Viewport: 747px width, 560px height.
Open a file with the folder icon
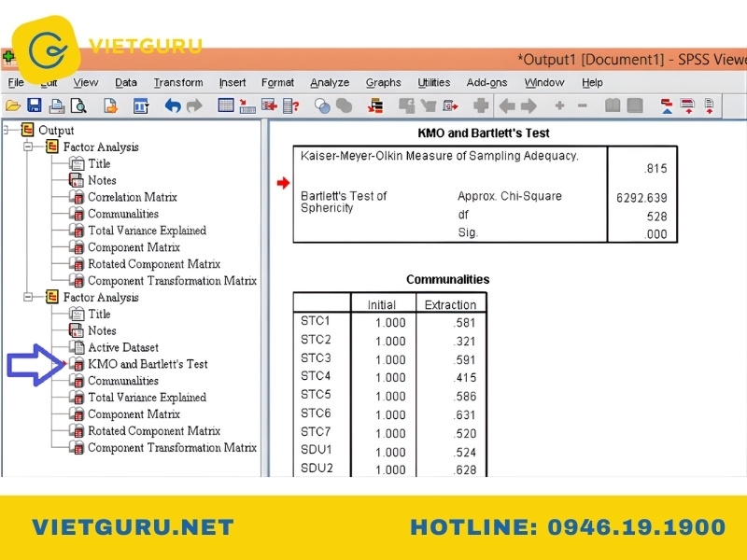click(13, 105)
